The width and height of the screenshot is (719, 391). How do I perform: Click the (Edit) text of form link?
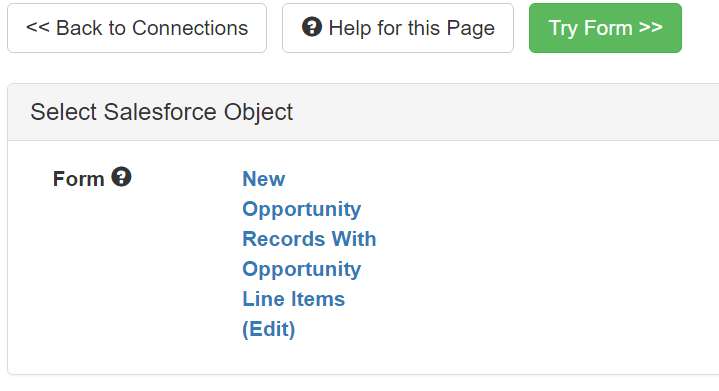pos(269,329)
